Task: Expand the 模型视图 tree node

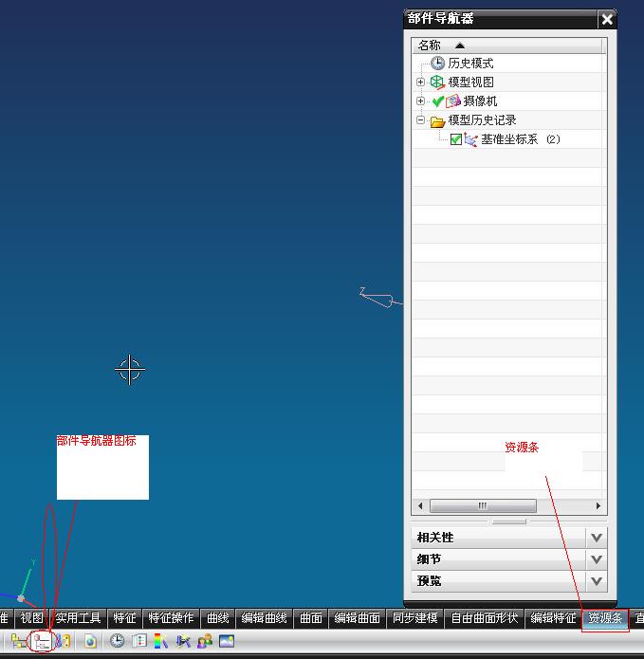Action: [x=420, y=82]
